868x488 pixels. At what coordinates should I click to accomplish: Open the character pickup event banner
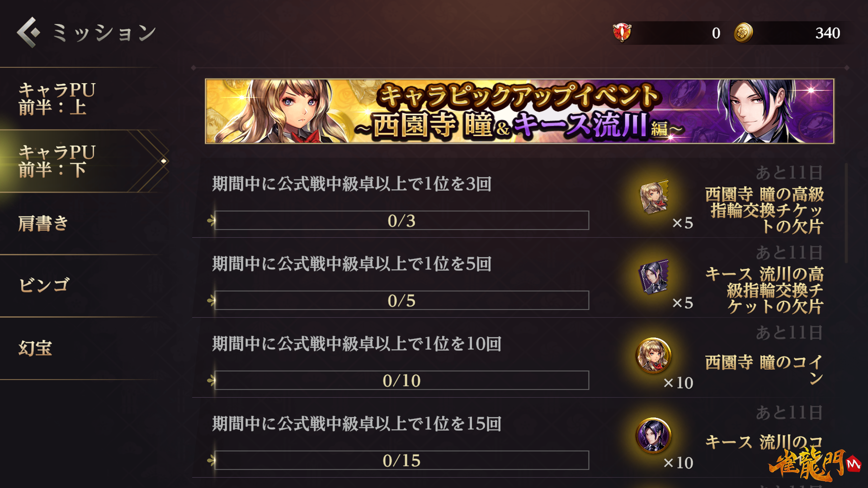pos(520,111)
